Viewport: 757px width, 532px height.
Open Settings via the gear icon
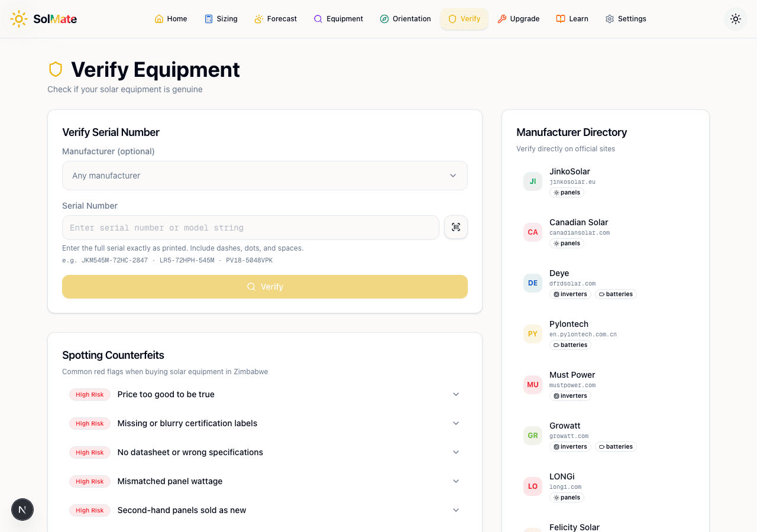[609, 18]
